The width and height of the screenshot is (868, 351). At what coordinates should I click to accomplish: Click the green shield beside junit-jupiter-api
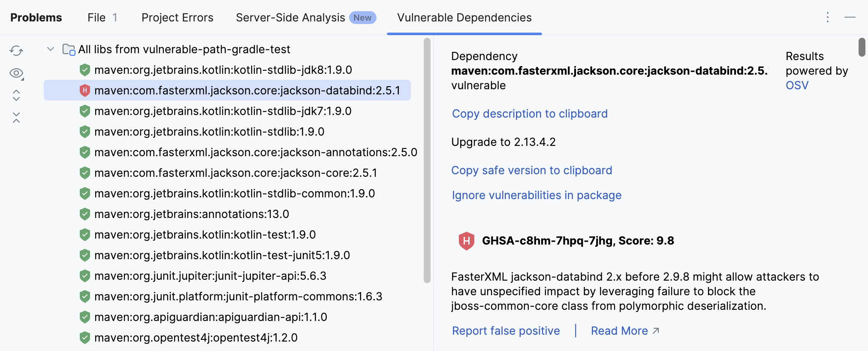click(x=85, y=276)
